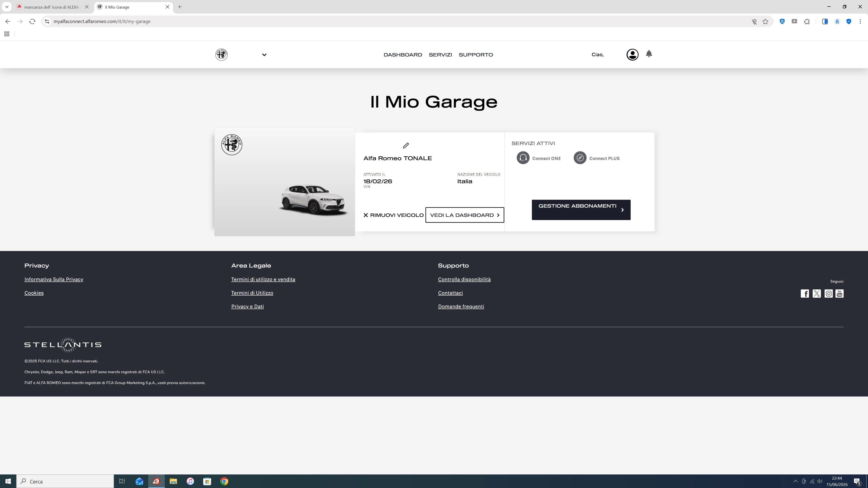View site information icon in address bar
The image size is (868, 488).
click(47, 21)
